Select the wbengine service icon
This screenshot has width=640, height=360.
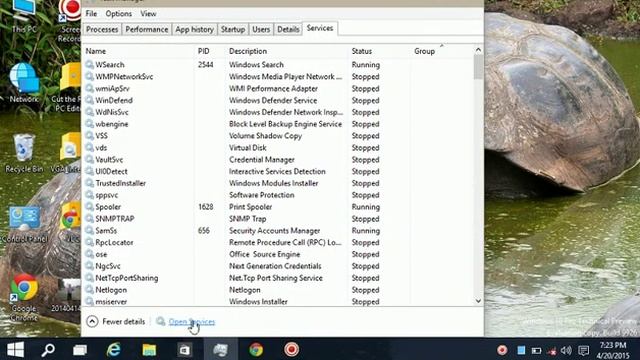pyautogui.click(x=89, y=124)
